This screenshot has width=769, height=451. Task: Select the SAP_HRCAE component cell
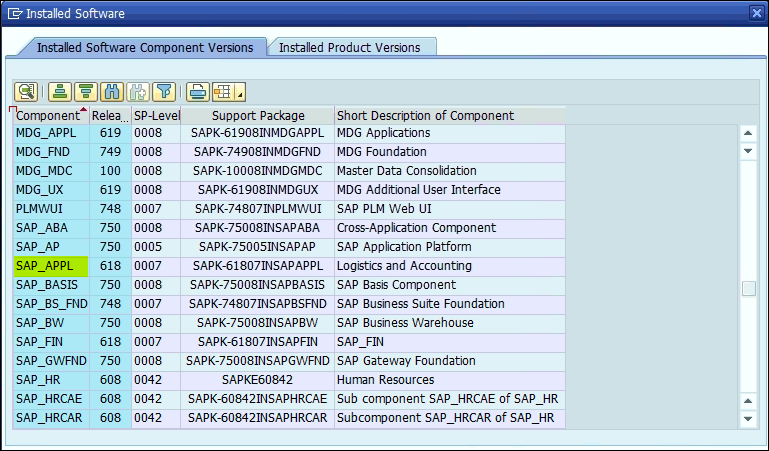coord(51,399)
